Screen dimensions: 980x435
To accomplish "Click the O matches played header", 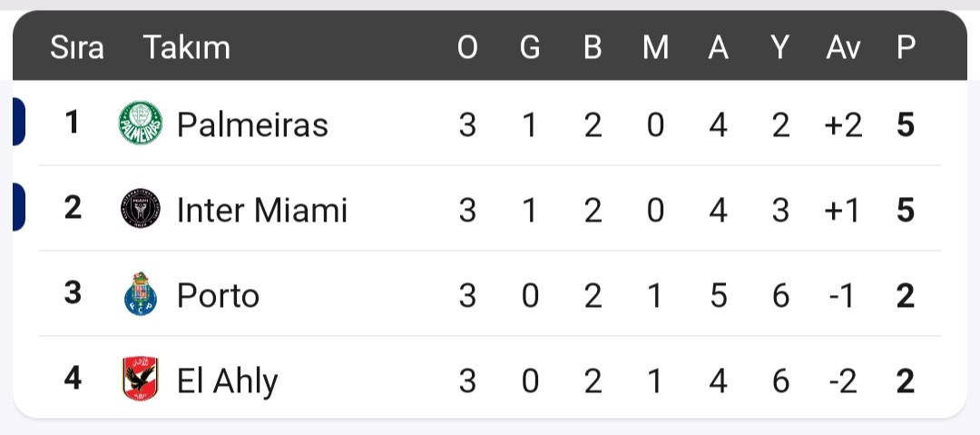I will tap(467, 47).
